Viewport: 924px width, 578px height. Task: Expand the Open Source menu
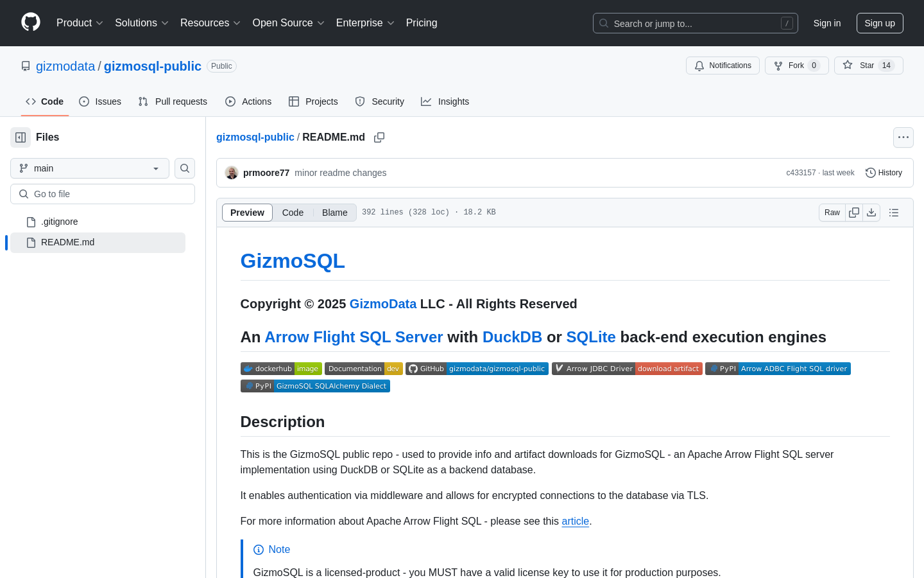(x=288, y=23)
